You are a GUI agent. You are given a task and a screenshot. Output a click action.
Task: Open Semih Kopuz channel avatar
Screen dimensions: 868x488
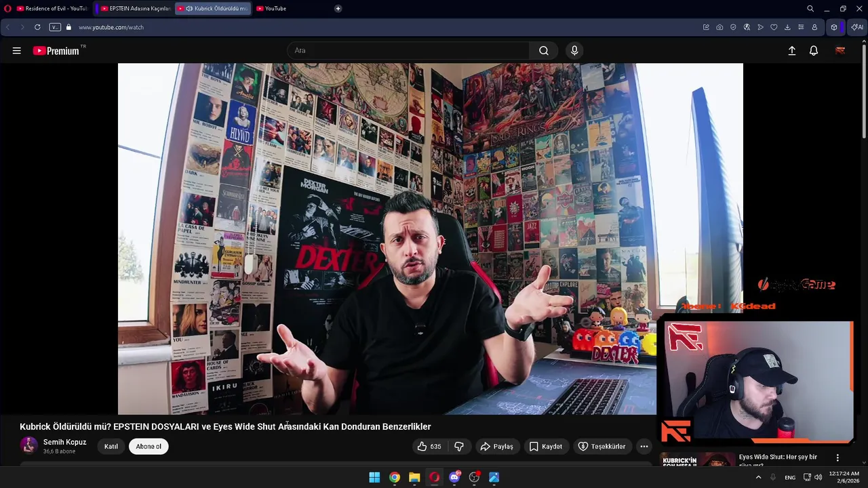[28, 445]
